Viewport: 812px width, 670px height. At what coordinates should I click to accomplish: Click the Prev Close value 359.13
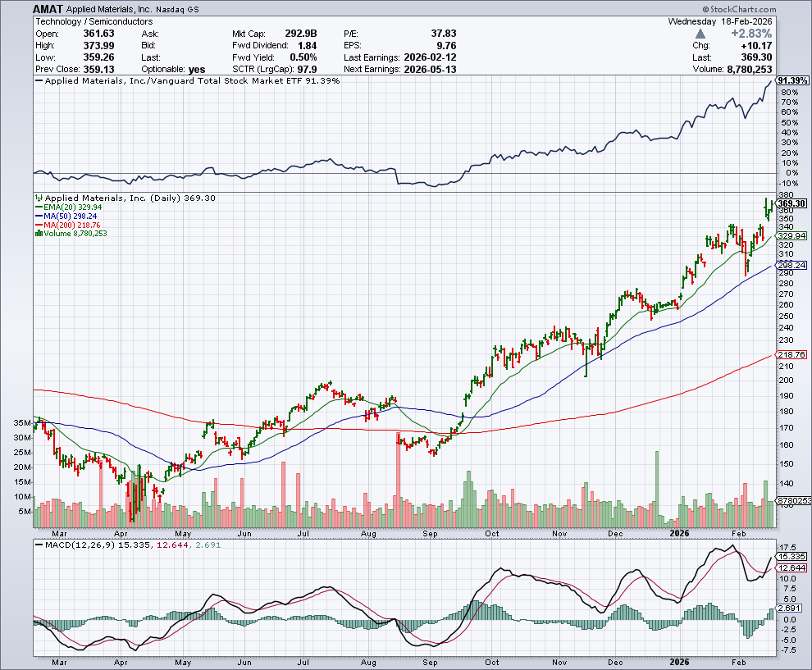[x=99, y=70]
